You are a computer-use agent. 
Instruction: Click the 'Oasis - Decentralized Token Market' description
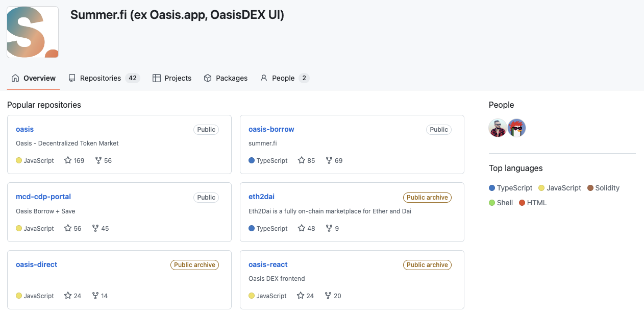[67, 143]
